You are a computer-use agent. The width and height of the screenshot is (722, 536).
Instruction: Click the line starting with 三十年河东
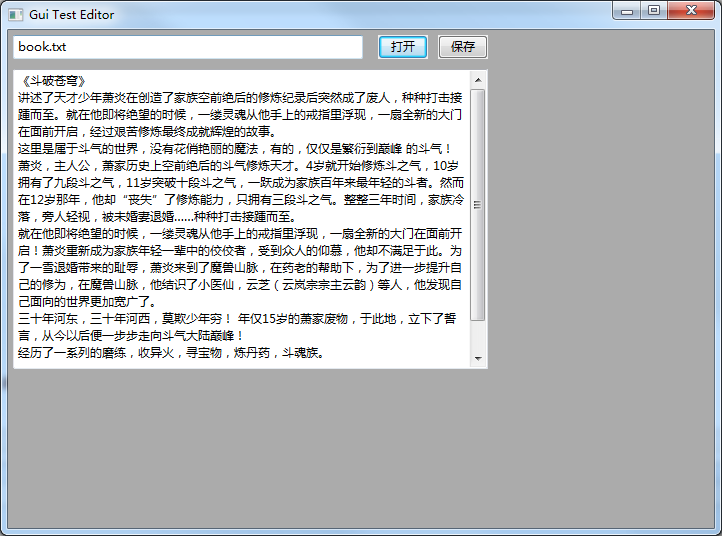pyautogui.click(x=237, y=319)
